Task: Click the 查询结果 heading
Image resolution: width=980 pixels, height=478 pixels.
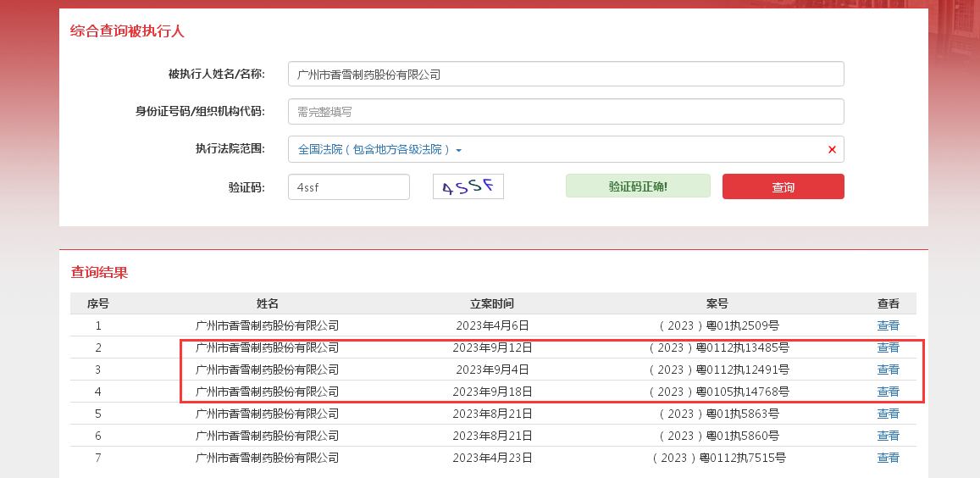Action: coord(99,272)
